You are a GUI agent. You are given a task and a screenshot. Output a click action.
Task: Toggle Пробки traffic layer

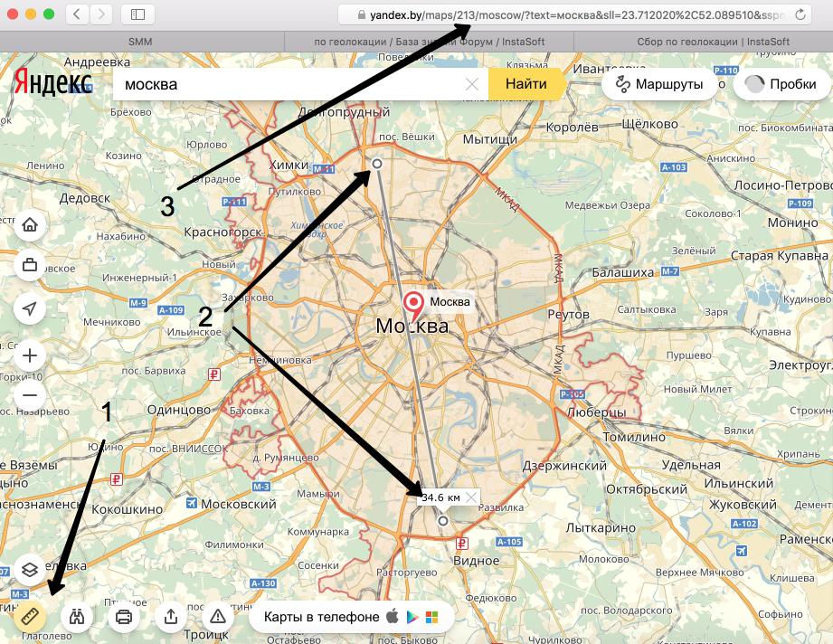point(781,84)
